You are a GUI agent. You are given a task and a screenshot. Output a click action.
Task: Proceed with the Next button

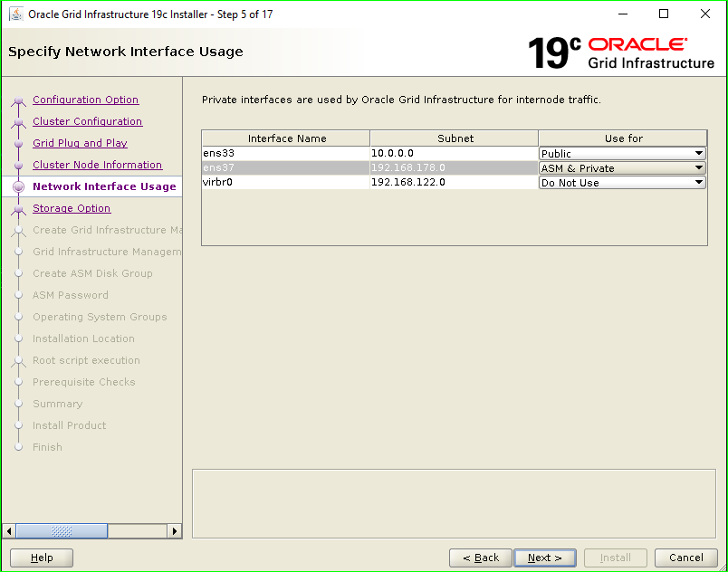(545, 558)
